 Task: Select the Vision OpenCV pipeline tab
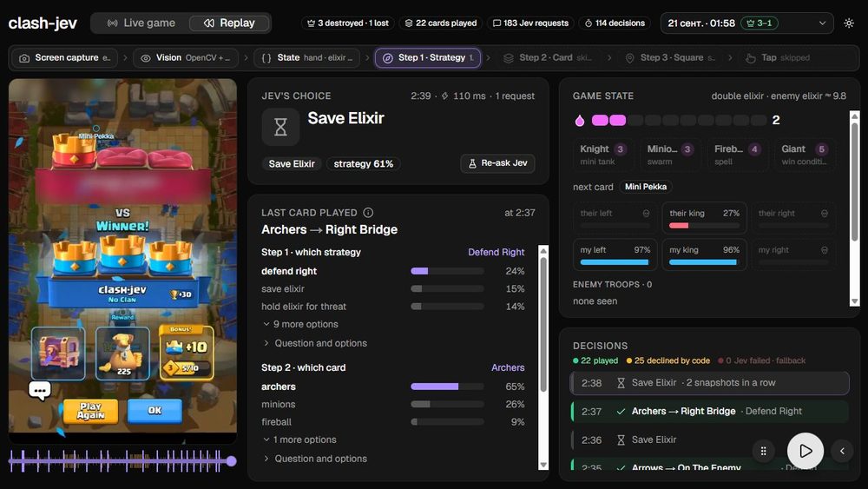(x=186, y=57)
